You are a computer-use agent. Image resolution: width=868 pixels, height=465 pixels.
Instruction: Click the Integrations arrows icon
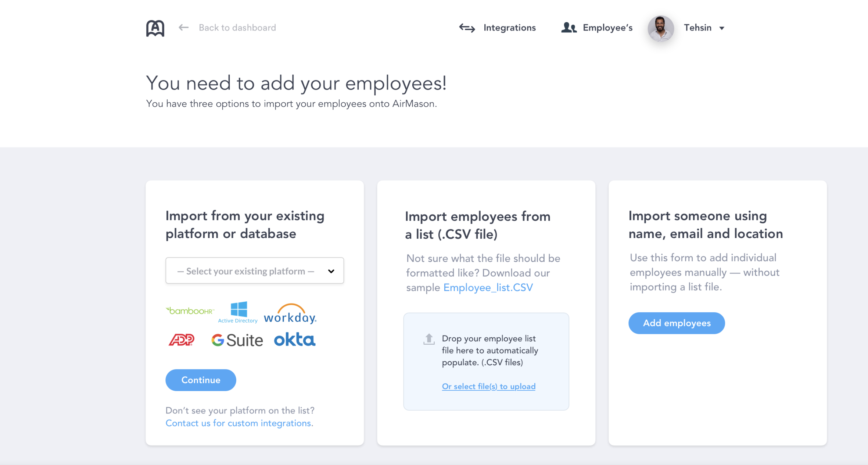[x=467, y=28]
